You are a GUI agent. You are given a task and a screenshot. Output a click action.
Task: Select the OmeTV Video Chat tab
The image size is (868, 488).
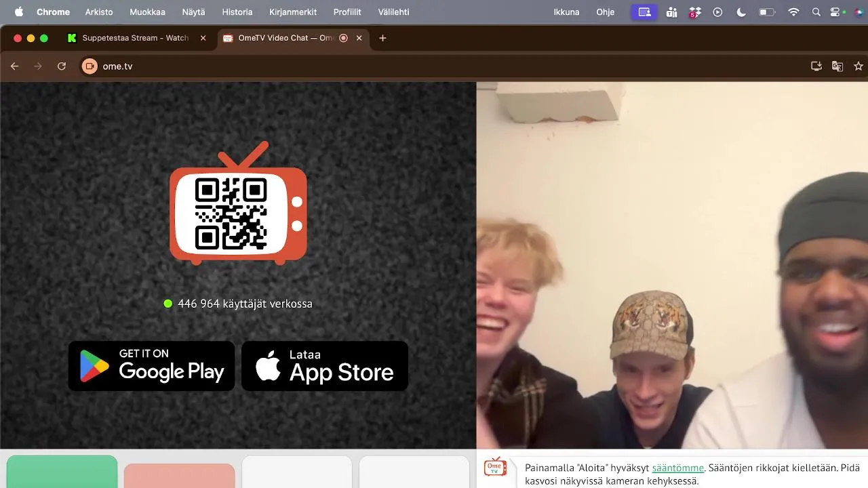coord(294,38)
